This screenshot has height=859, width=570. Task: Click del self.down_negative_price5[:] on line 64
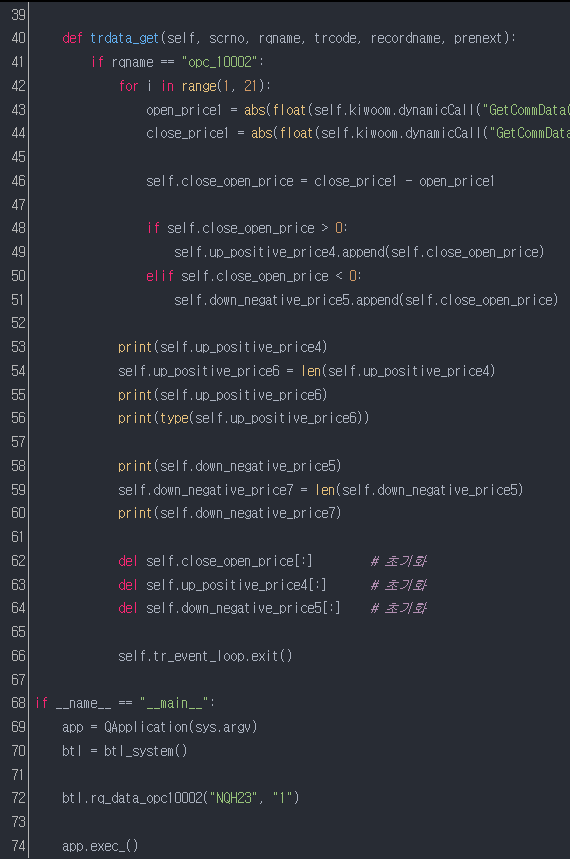pos(229,609)
